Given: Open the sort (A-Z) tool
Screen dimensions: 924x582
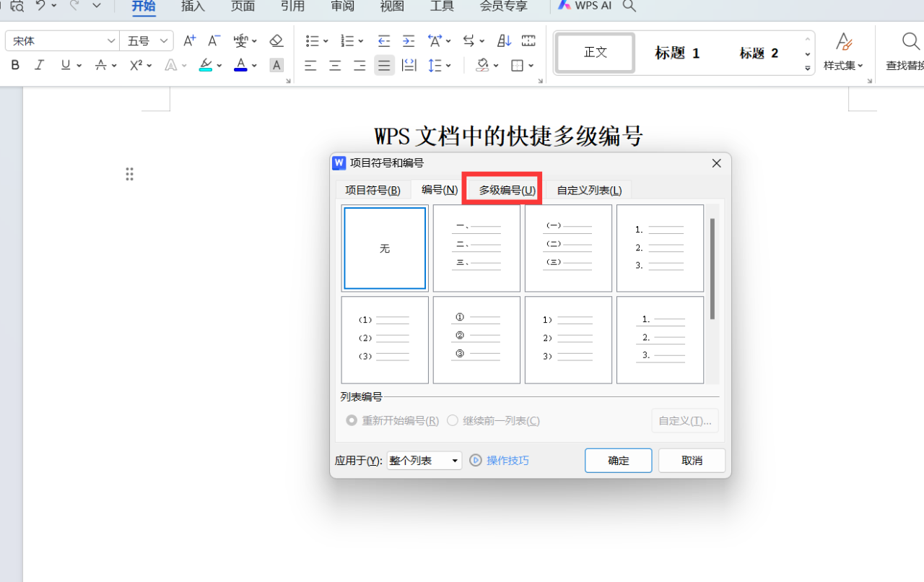Looking at the screenshot, I should (505, 41).
